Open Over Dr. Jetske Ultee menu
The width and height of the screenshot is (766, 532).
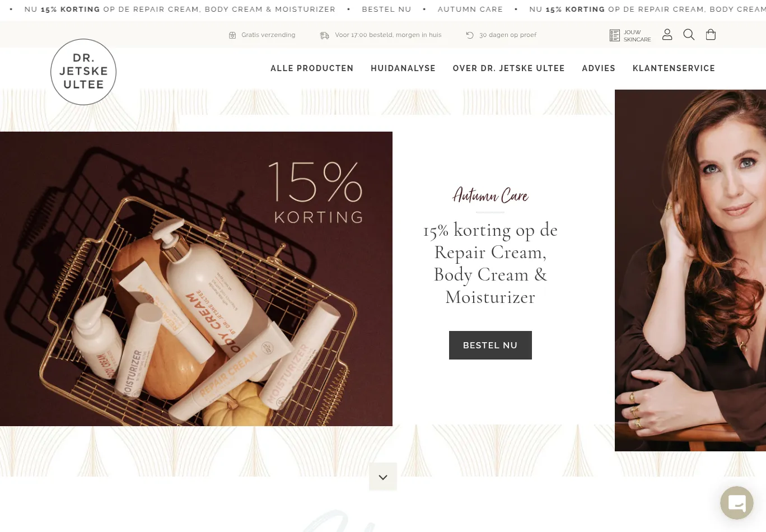pyautogui.click(x=509, y=68)
